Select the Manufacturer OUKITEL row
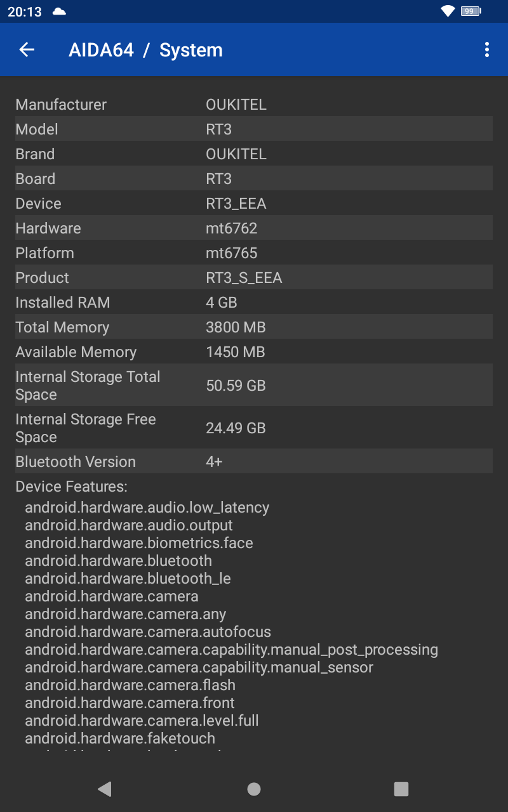 pos(254,104)
